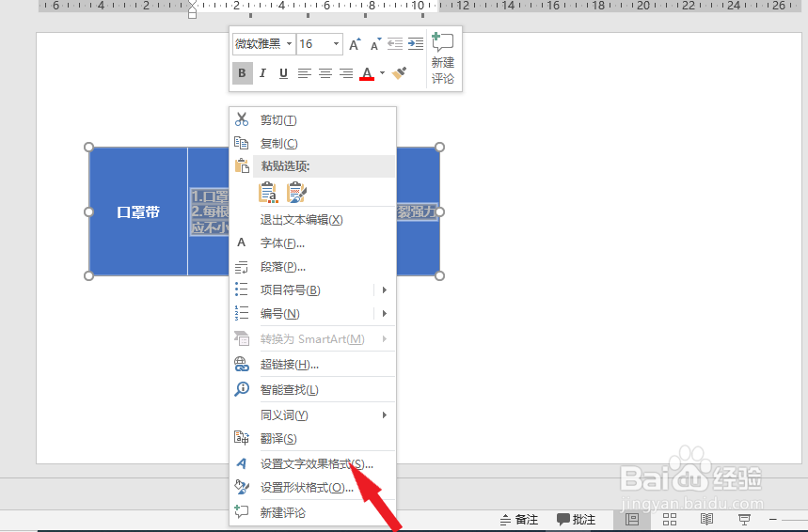
Task: Choose 剪切(T) from context menu
Action: (313, 120)
